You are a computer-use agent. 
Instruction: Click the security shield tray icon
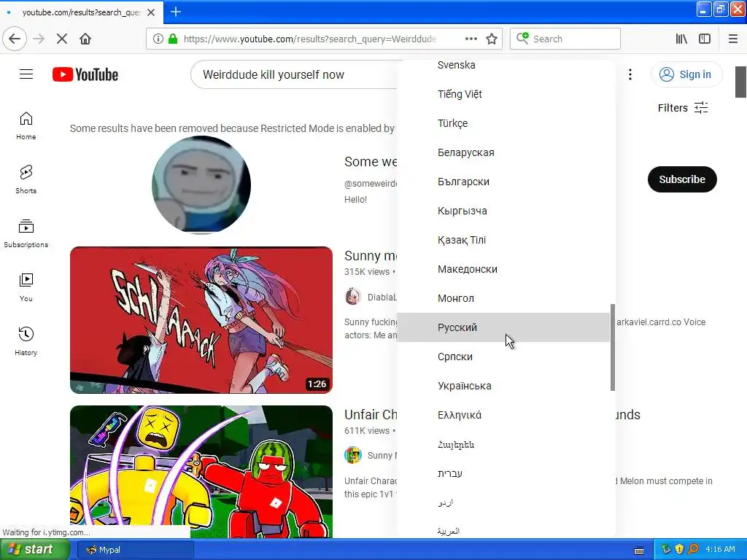[x=679, y=550]
